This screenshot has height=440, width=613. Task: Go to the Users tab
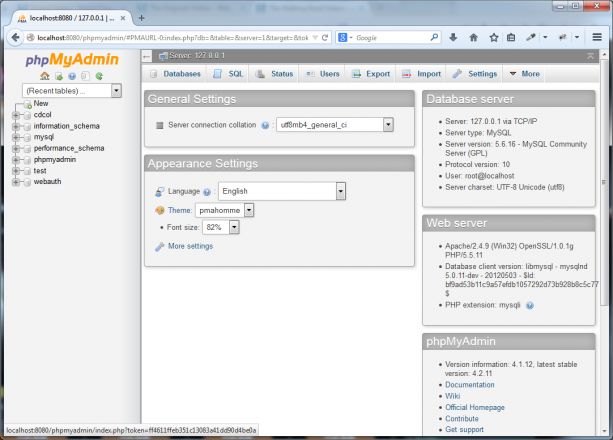tap(322, 74)
